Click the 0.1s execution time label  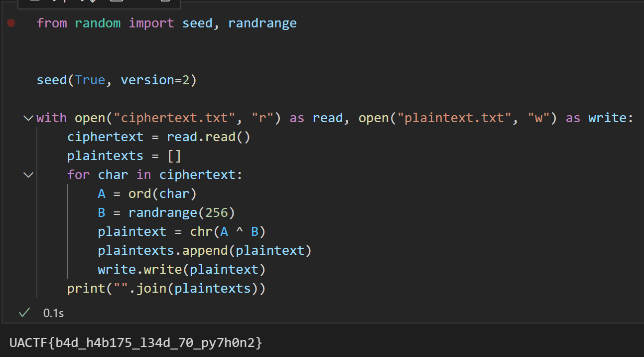pyautogui.click(x=53, y=313)
